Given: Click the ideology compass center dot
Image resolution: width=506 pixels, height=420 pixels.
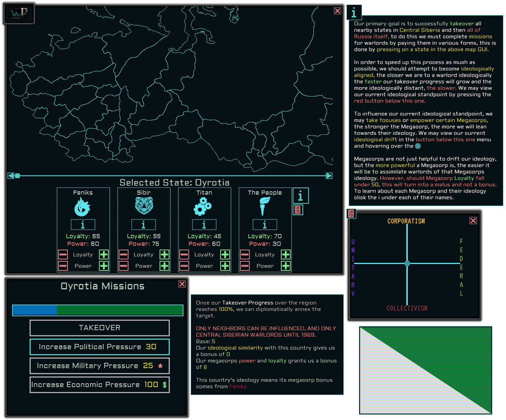Looking at the screenshot, I should 407,263.
